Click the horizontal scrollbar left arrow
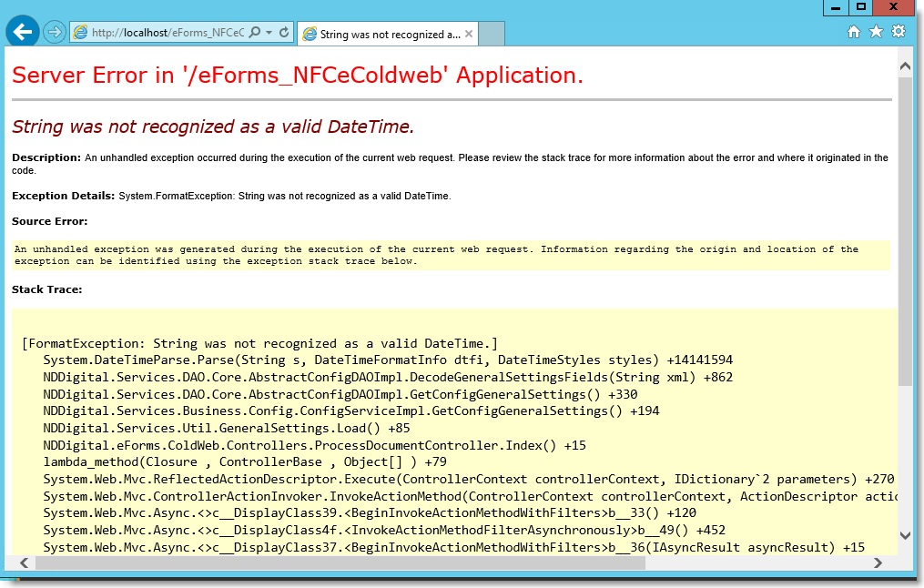924x588 pixels. 23,563
